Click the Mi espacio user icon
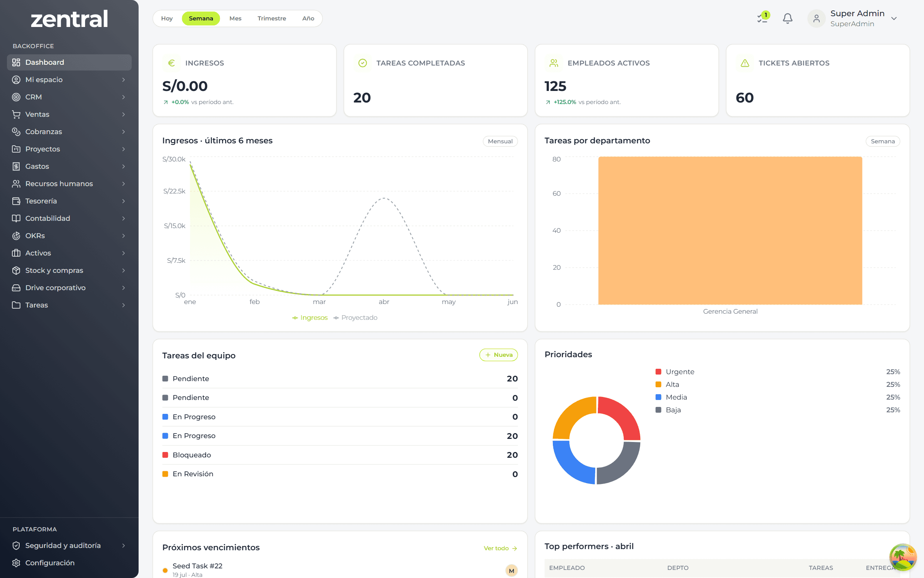 coord(16,80)
